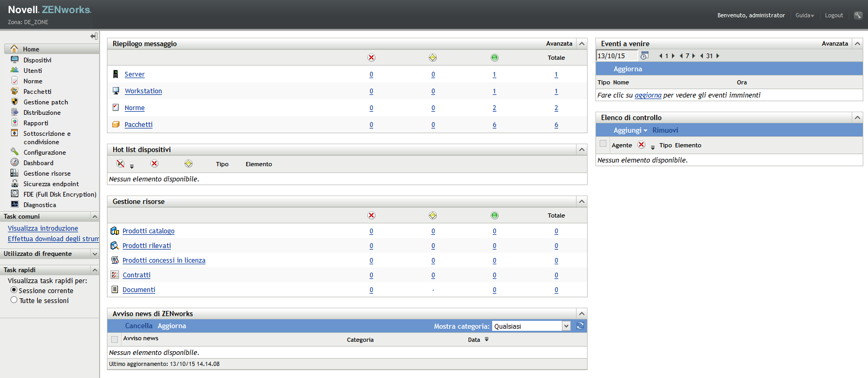This screenshot has width=868, height=378.
Task: Step forward one day arrow next to 1
Action: [x=673, y=56]
